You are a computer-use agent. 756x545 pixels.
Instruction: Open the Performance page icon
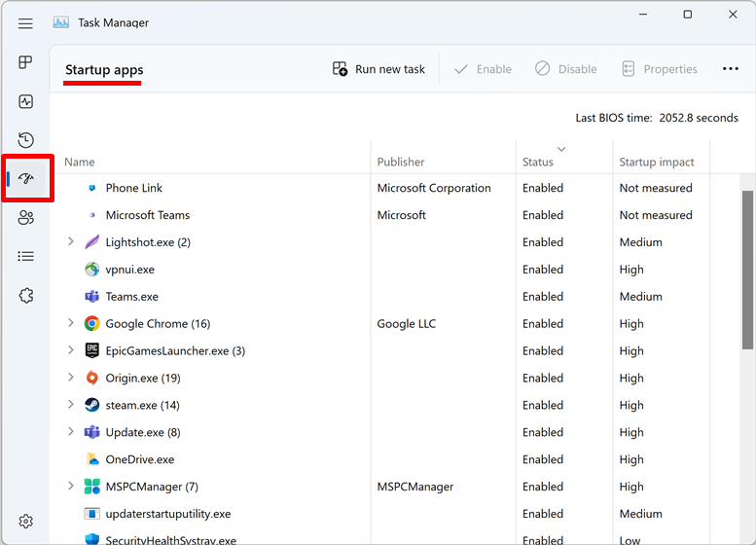(x=26, y=101)
